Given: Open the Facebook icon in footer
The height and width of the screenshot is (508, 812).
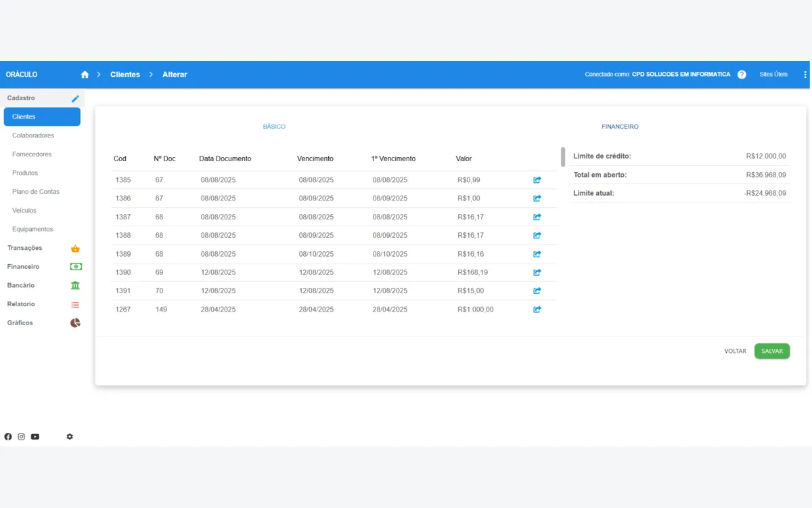Looking at the screenshot, I should [x=8, y=437].
